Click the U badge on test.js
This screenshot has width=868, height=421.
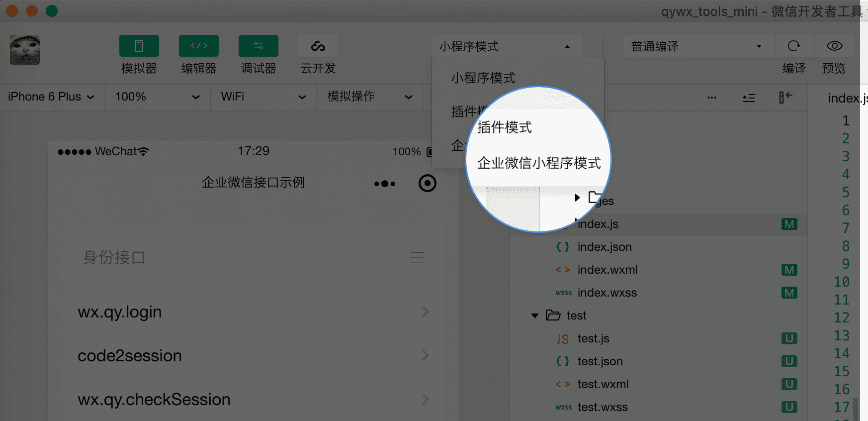pyautogui.click(x=789, y=338)
